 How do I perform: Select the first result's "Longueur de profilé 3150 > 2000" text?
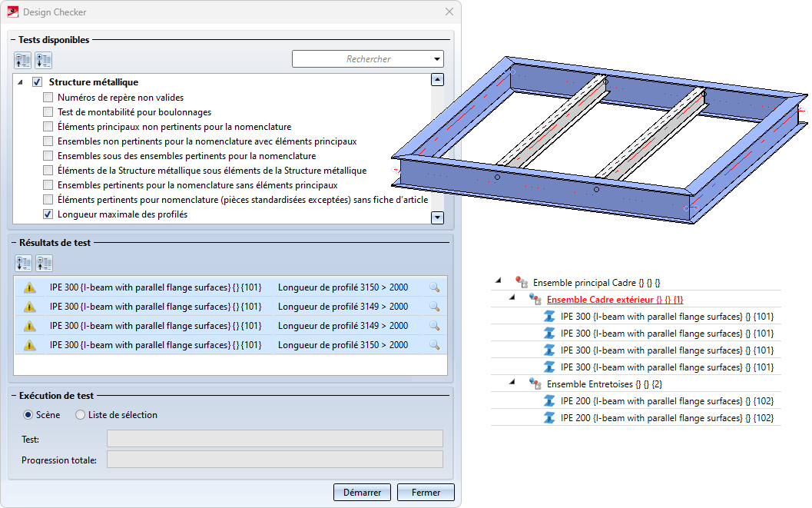tap(343, 287)
